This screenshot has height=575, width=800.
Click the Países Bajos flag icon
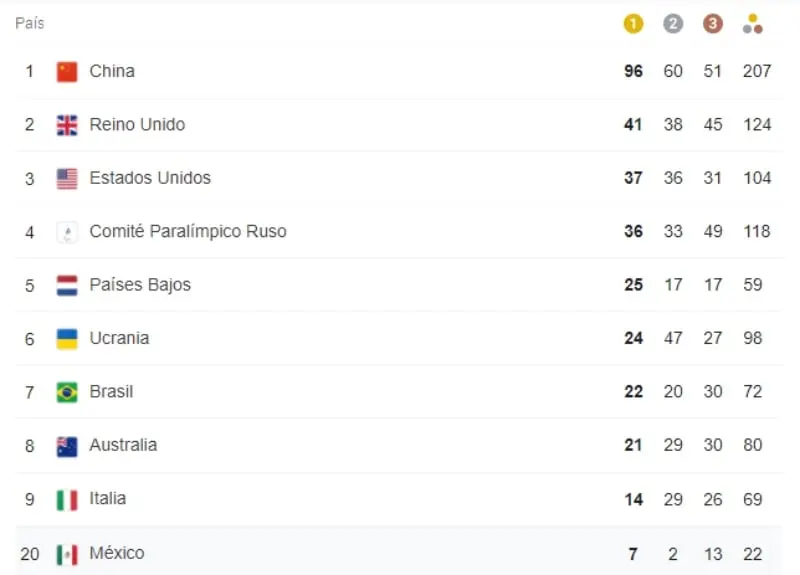pyautogui.click(x=67, y=286)
